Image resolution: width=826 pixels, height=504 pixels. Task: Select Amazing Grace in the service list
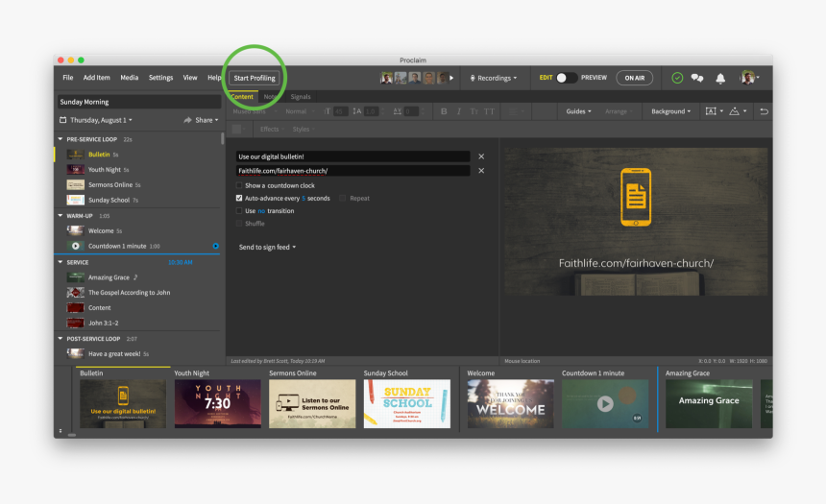pyautogui.click(x=138, y=277)
